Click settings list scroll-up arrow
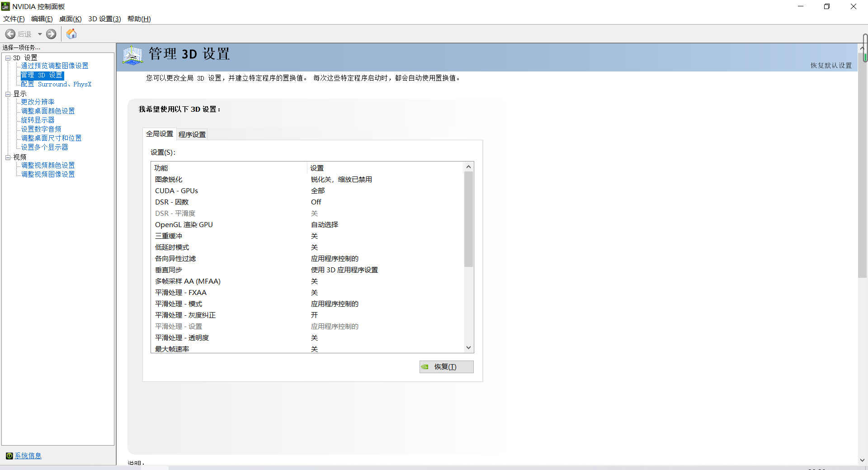 coord(469,166)
